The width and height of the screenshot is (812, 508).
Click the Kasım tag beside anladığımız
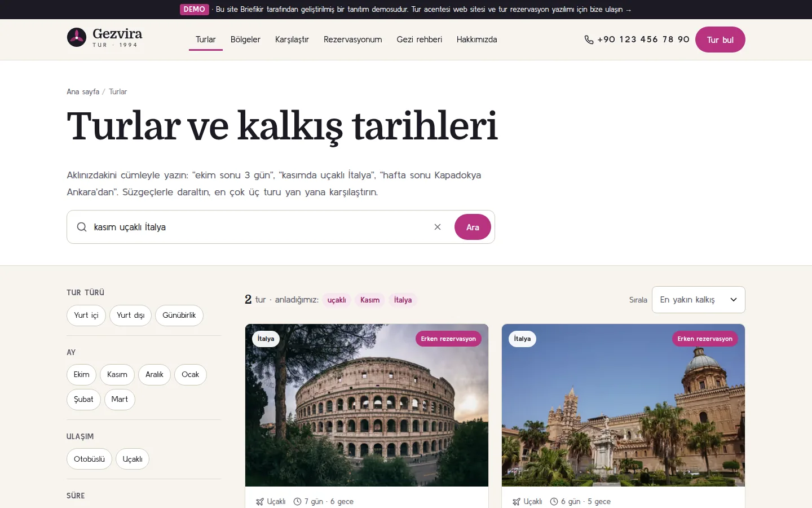(370, 300)
